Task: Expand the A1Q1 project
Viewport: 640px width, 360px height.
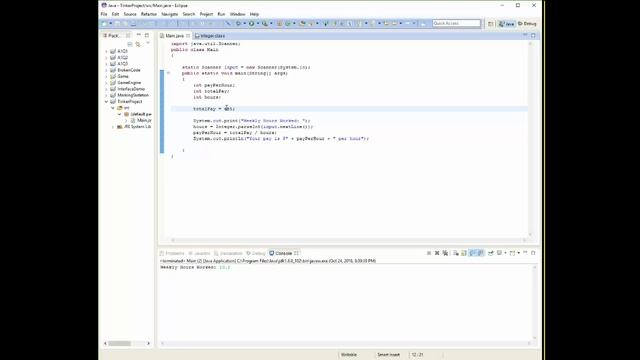Action: [107, 51]
